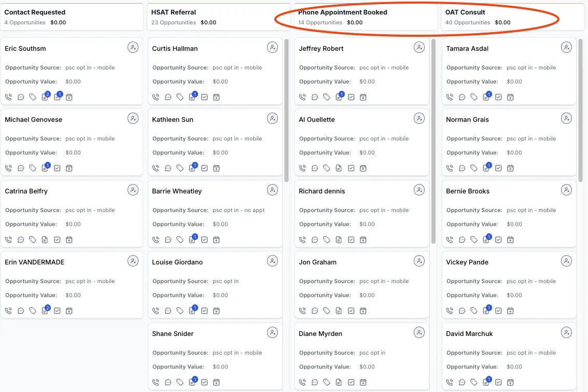The height and width of the screenshot is (392, 588).
Task: Schedule appointment for Kathleen Sun
Action: coord(217,168)
